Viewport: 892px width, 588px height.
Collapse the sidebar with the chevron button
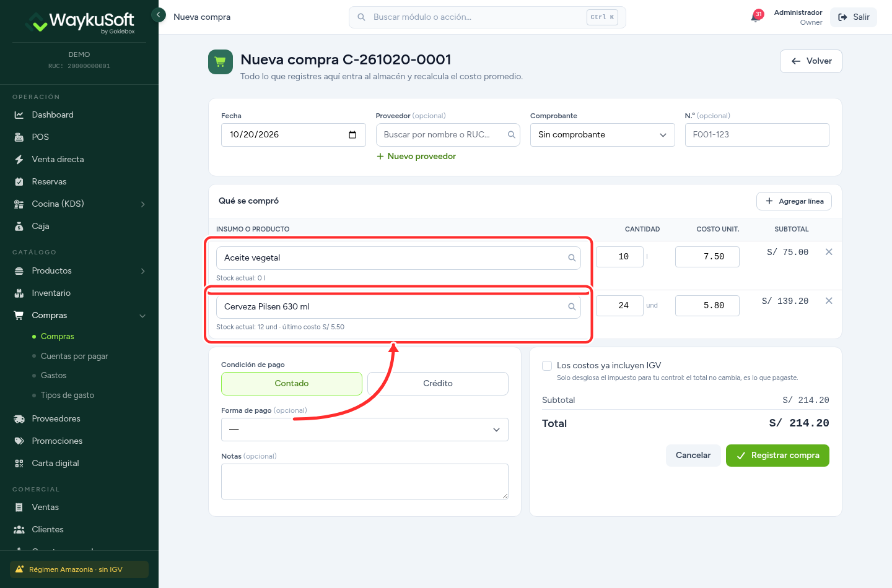coord(159,14)
